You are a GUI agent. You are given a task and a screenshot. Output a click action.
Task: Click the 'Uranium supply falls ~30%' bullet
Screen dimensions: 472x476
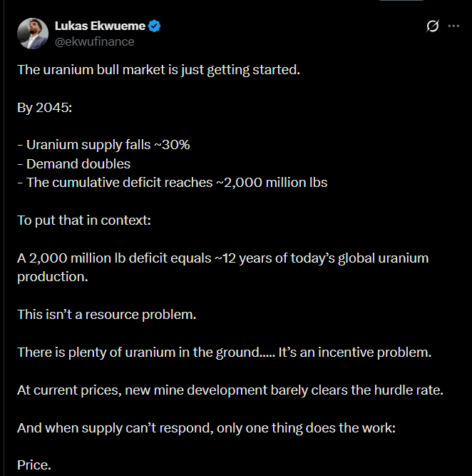coord(103,145)
